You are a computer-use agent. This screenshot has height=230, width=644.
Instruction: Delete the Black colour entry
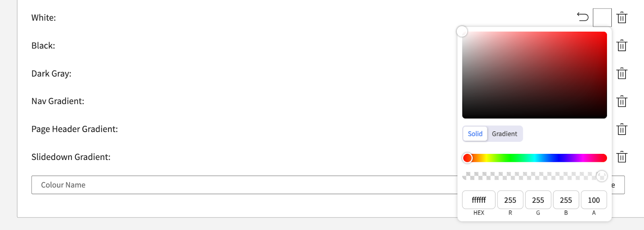pos(622,46)
